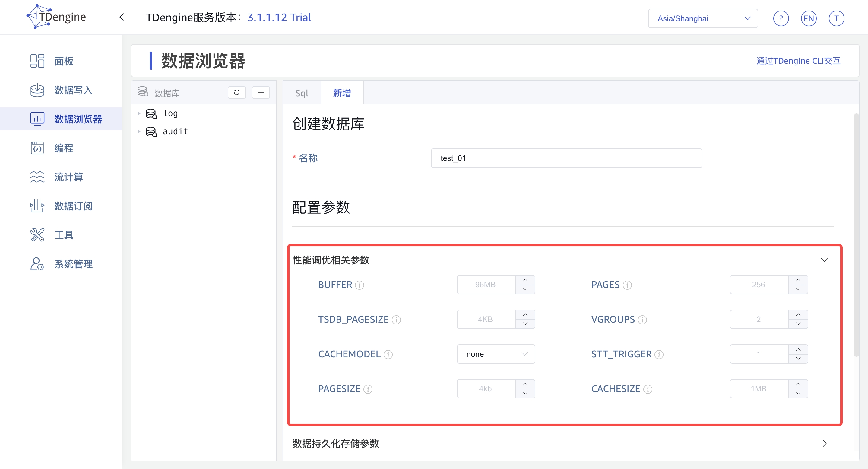Open help via question mark icon
Image resolution: width=868 pixels, height=469 pixels.
(781, 18)
